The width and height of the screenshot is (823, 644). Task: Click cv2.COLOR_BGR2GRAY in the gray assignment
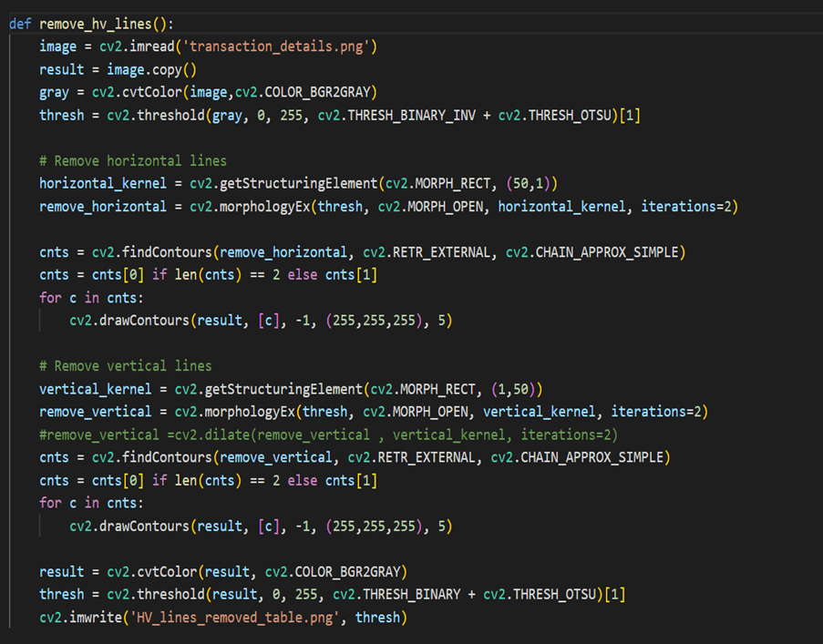click(303, 93)
